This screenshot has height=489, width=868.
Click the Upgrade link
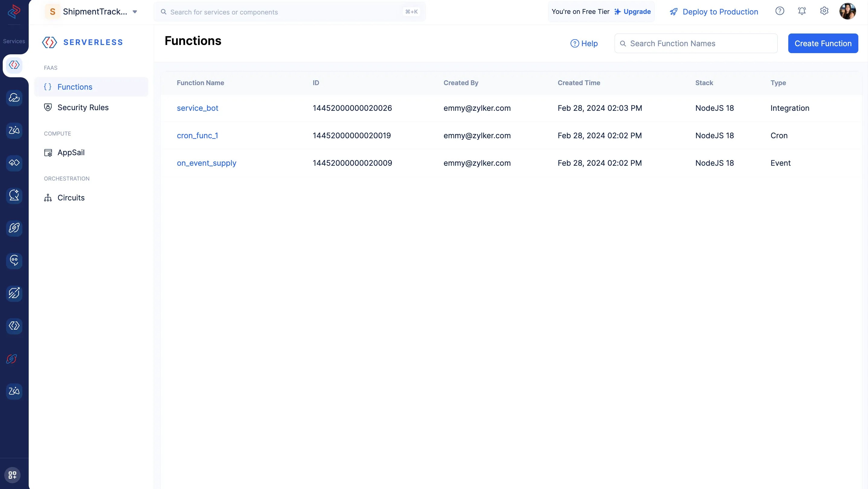coord(637,12)
